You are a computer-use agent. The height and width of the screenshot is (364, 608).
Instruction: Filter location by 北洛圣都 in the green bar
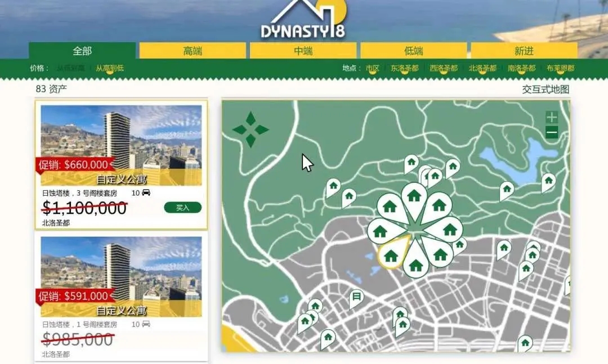point(483,68)
